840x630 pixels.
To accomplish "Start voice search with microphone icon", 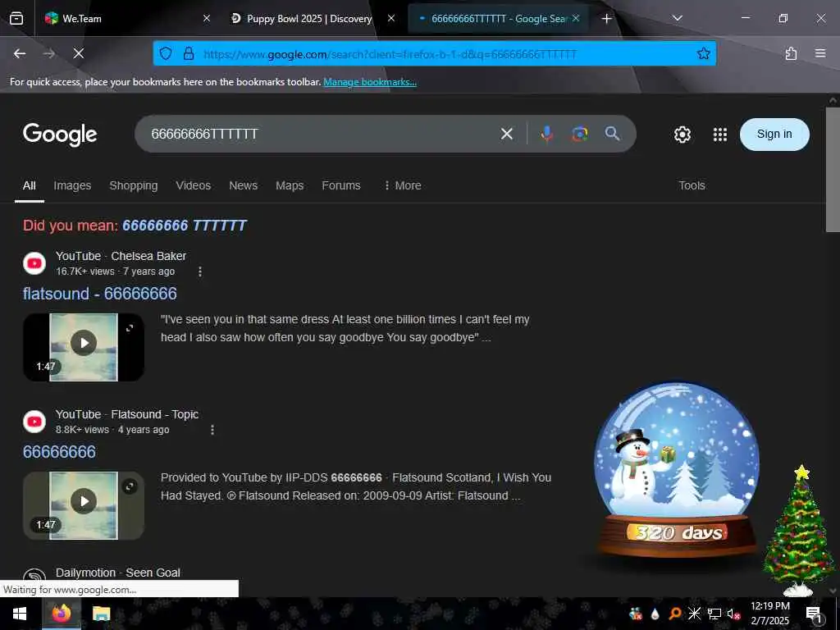I will point(546,134).
